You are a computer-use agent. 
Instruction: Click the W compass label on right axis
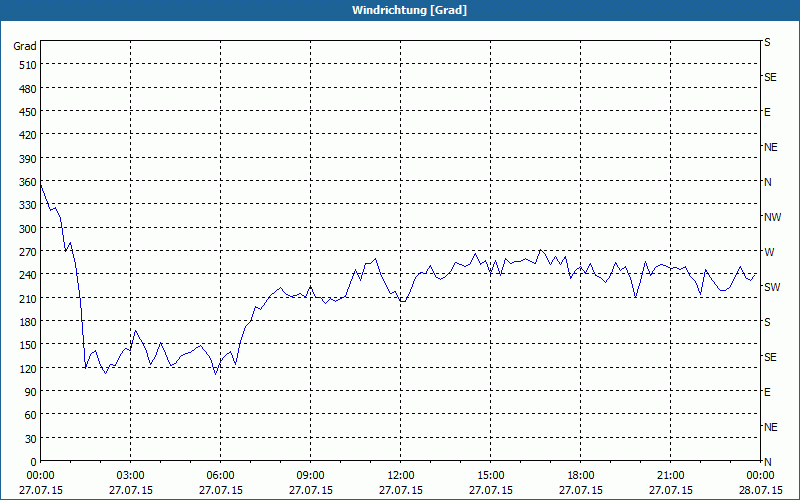click(769, 252)
